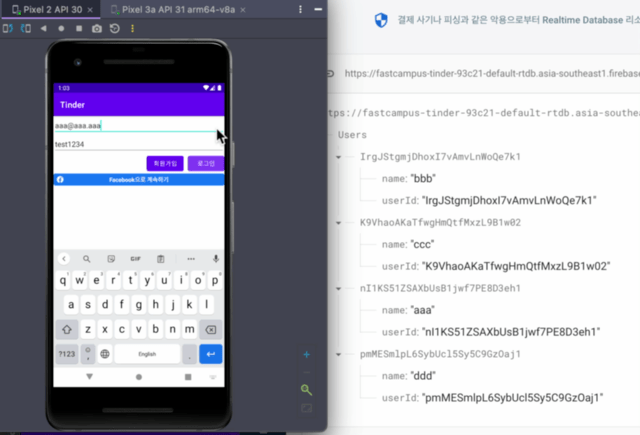This screenshot has height=435, width=640.
Task: Select nI1KS51ZSAXbUsB1jwf7PE8D3eh1 key label
Action: (x=440, y=289)
